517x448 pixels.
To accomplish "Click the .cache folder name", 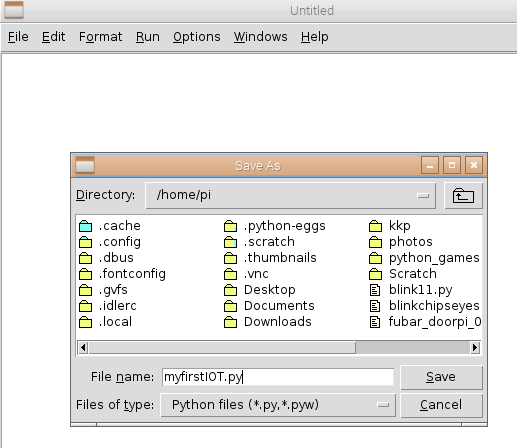I will coord(120,226).
